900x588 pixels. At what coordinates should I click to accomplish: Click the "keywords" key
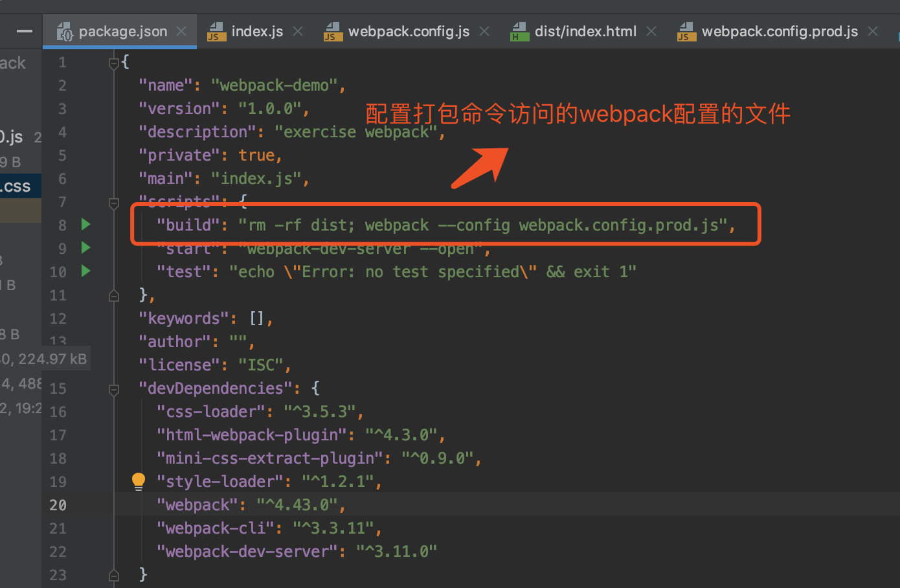click(x=184, y=319)
